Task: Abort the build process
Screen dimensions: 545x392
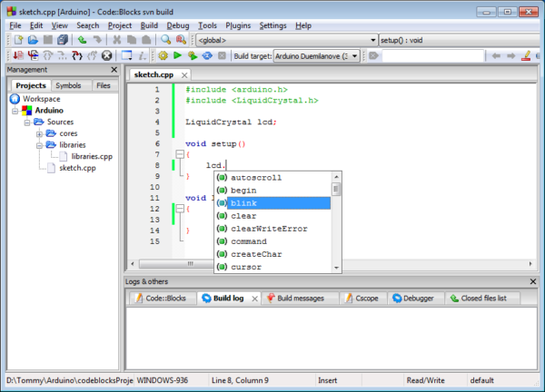Action: pos(222,55)
